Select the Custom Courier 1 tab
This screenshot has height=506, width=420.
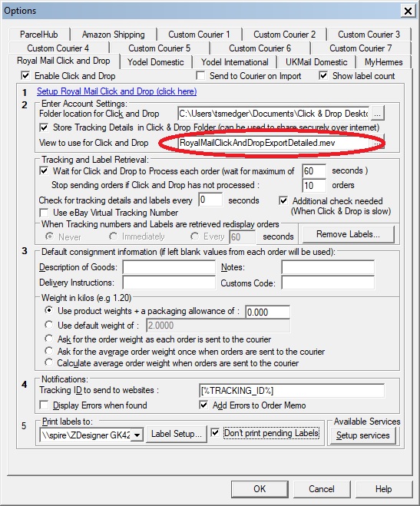pyautogui.click(x=199, y=35)
